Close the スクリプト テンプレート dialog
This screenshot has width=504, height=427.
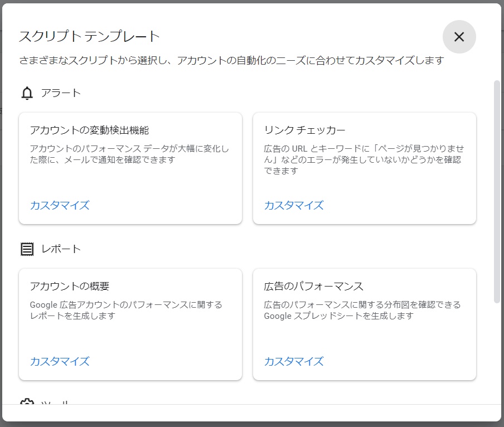pyautogui.click(x=459, y=37)
